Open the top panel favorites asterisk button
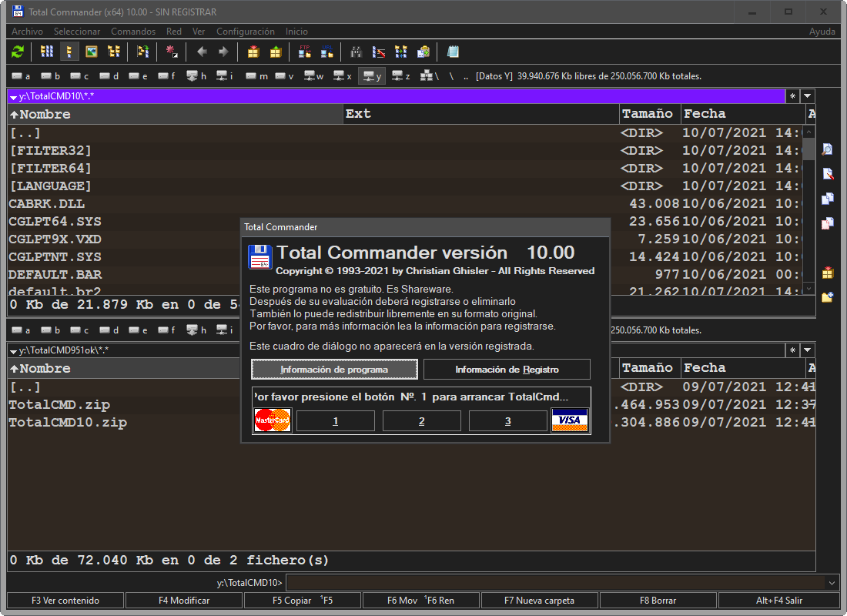The width and height of the screenshot is (847, 616). (x=792, y=96)
